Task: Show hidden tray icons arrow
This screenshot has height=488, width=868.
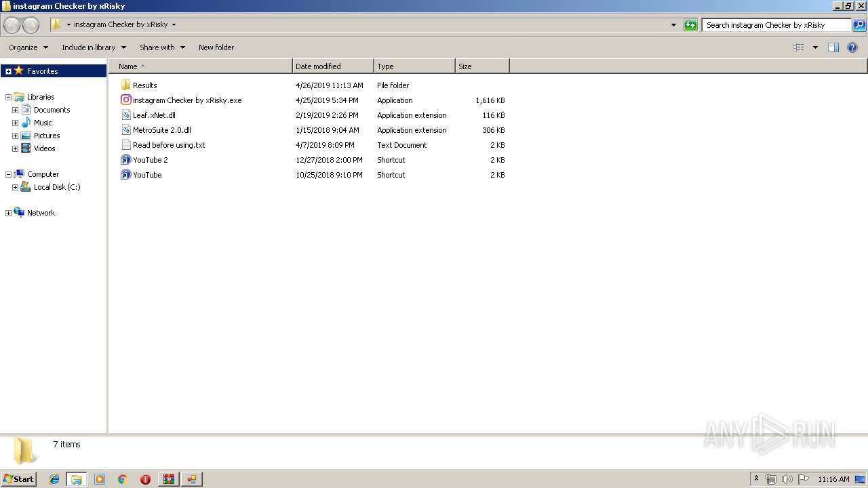Action: tap(756, 479)
